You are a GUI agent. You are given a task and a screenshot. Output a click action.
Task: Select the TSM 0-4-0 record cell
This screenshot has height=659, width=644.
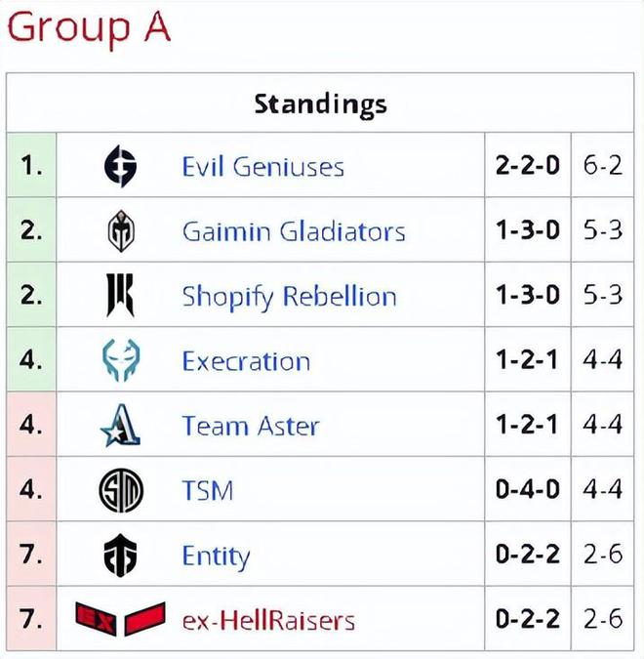(528, 490)
